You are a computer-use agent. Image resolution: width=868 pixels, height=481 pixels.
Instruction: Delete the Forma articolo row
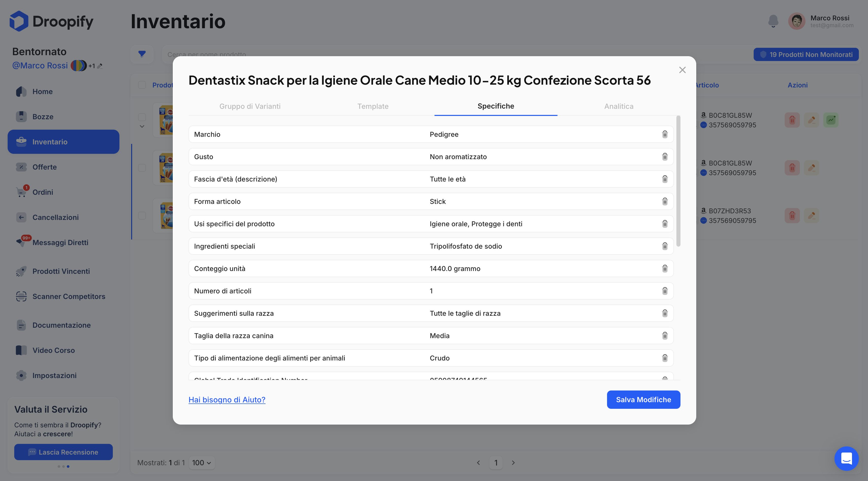tap(664, 201)
